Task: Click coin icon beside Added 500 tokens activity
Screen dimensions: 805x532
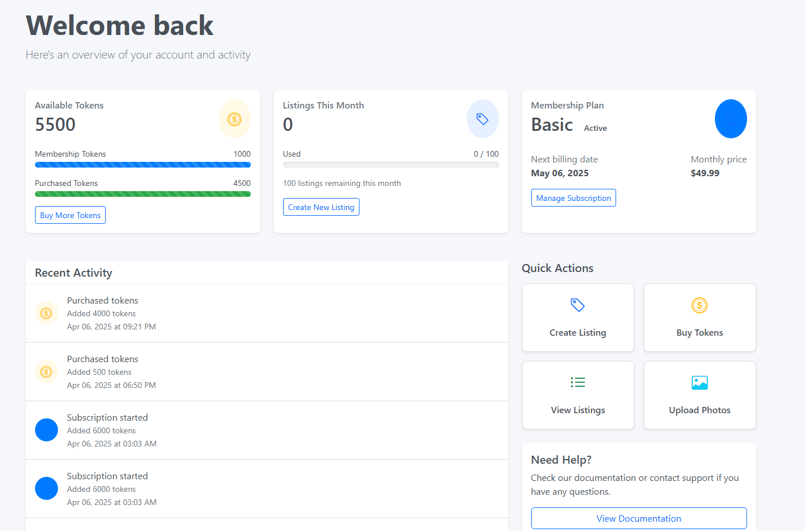Action: pos(47,372)
